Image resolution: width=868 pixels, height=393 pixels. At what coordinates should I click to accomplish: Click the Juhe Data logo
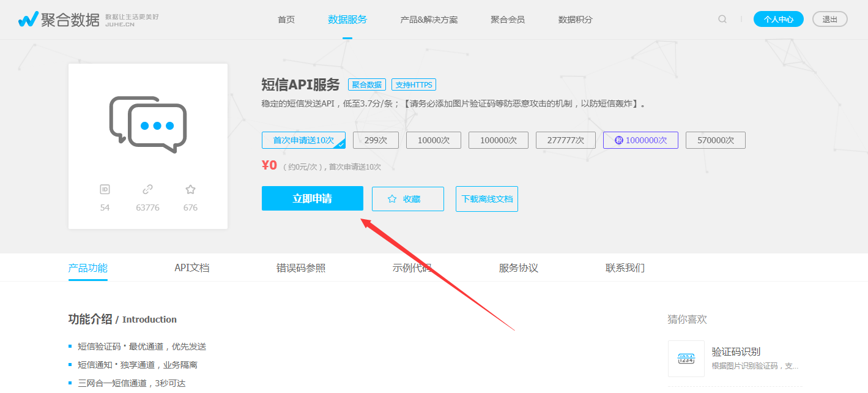(59, 20)
